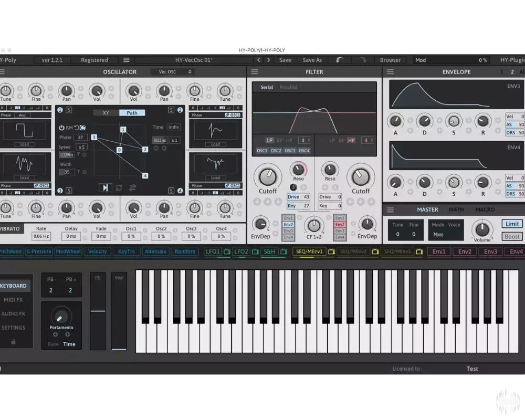Select the MIDI FX sidebar tab
Image resolution: width=525 pixels, height=420 pixels.
click(14, 300)
